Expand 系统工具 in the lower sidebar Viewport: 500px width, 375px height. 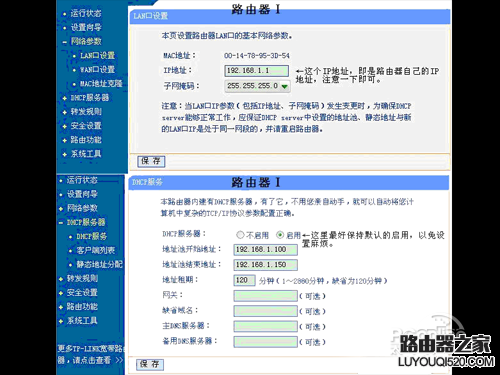pos(82,320)
